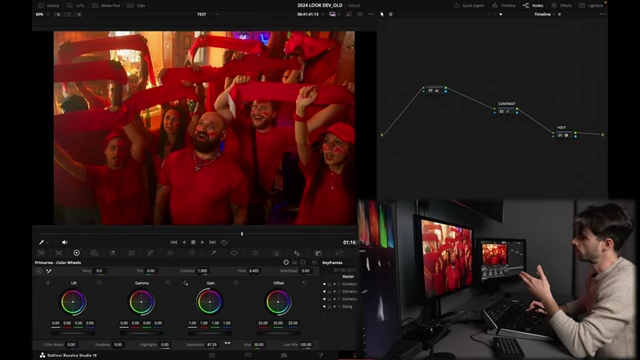
Task: Select the CONTRAST node 02
Action: click(x=506, y=111)
